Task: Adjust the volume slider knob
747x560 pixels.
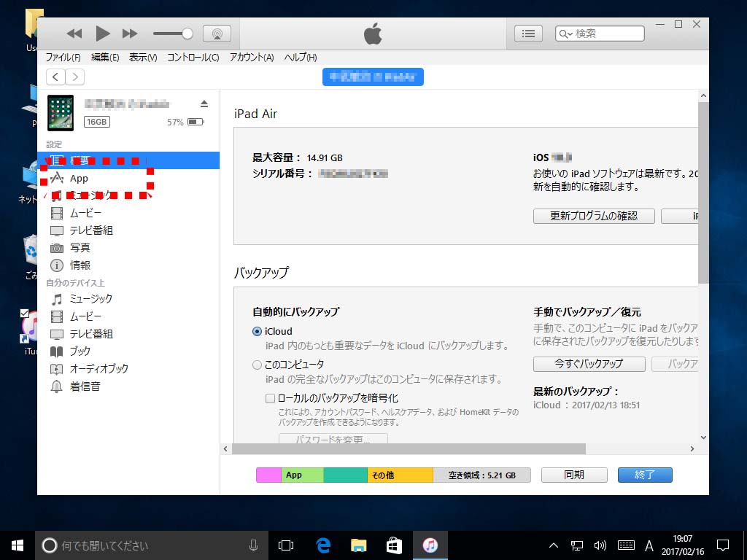Action: (187, 34)
